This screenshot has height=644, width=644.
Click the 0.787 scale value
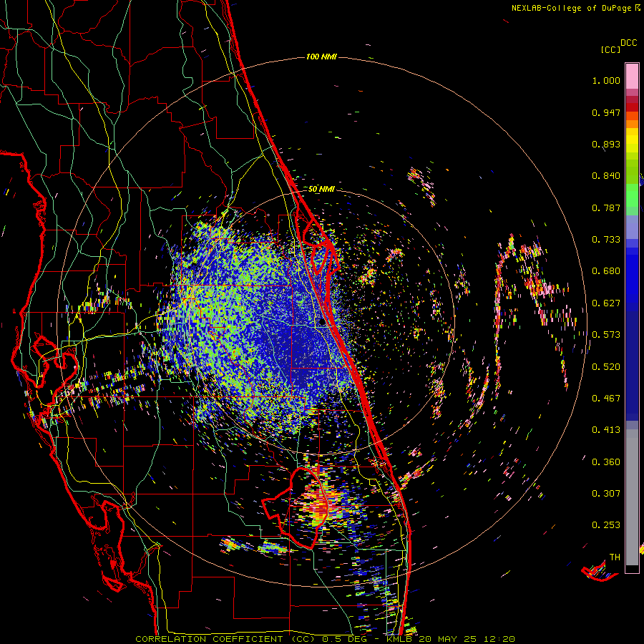tap(606, 208)
